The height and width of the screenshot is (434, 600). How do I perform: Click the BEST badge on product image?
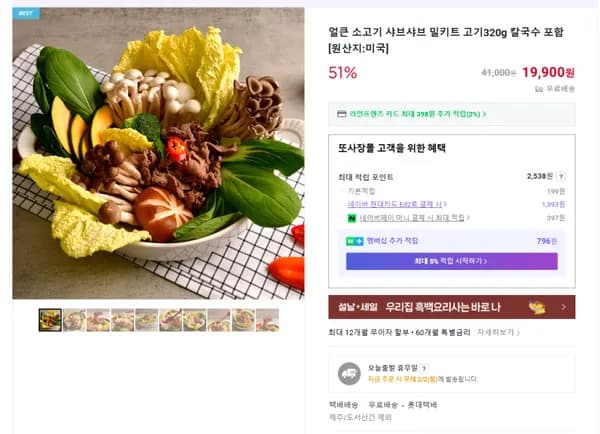click(25, 14)
